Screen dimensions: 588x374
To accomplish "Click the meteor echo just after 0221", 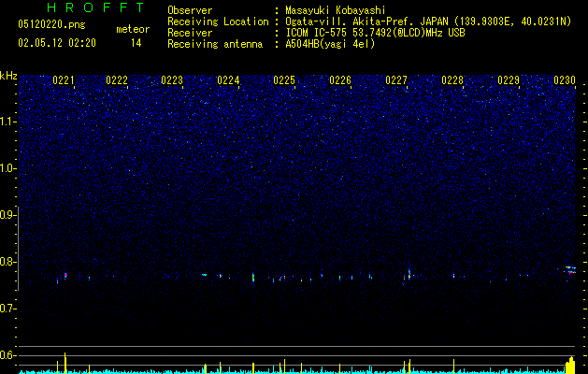I will [65, 276].
